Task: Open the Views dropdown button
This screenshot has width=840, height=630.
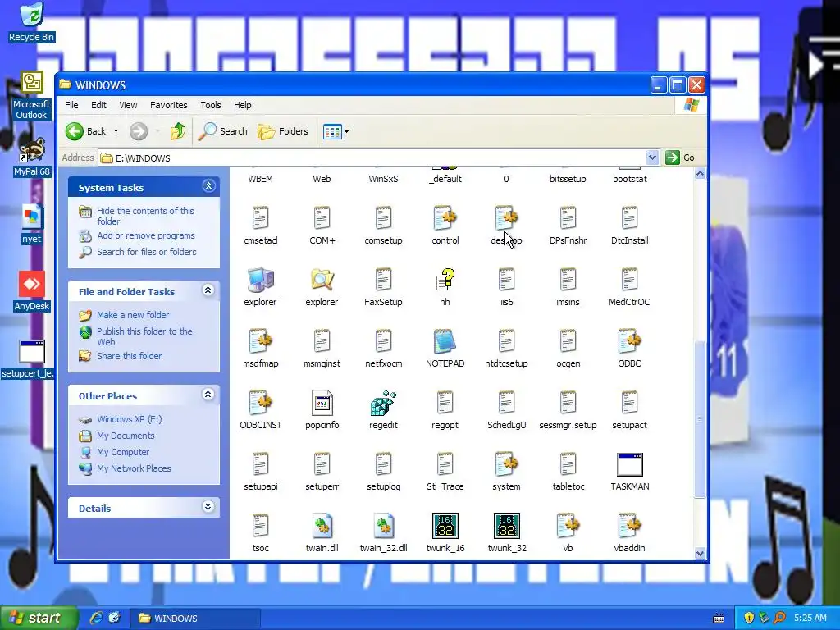Action: [336, 131]
